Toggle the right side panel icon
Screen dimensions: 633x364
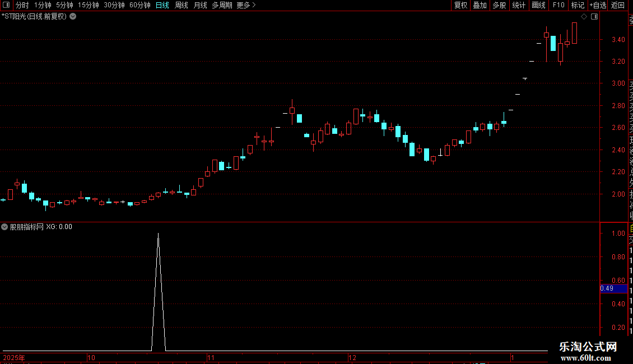[x=594, y=17]
